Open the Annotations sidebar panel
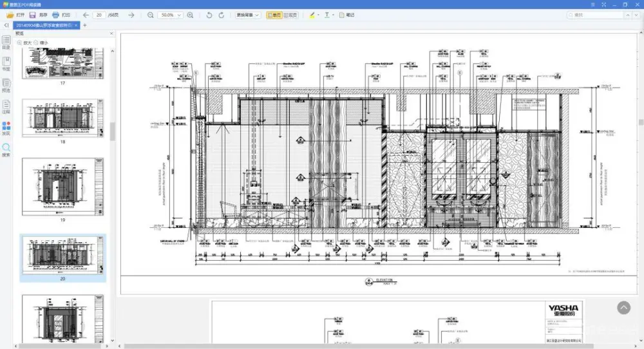The width and height of the screenshot is (644, 349). coord(6,105)
